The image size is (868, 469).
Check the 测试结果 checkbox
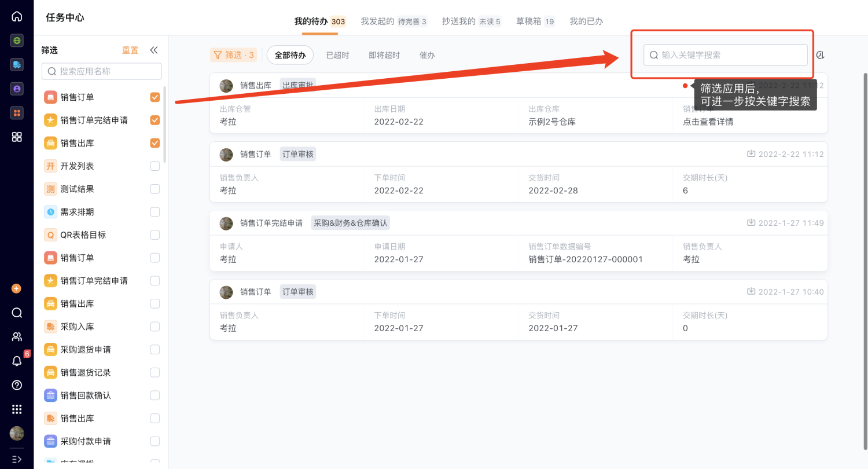click(x=155, y=189)
